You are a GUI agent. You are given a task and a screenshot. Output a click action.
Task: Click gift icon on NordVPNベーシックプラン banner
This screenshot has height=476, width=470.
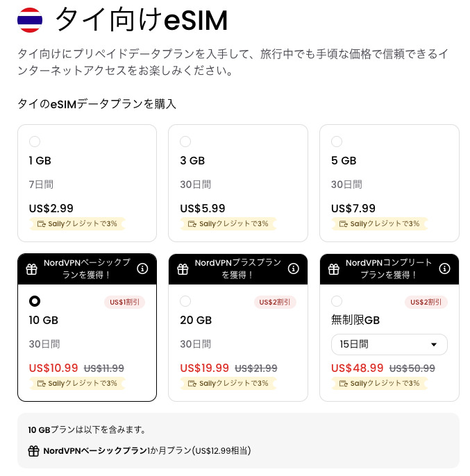pyautogui.click(x=31, y=269)
